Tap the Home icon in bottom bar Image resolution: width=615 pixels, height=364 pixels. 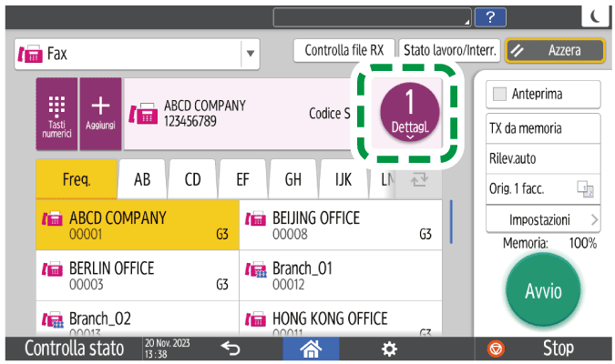tap(313, 349)
